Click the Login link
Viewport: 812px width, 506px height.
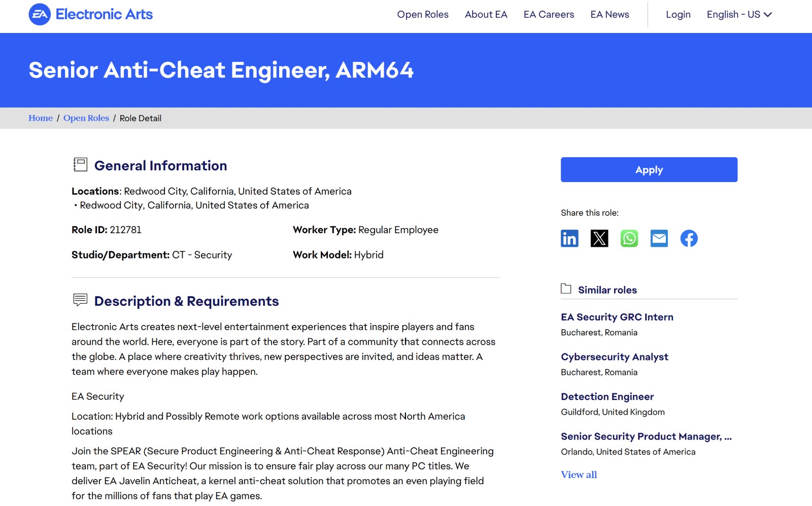678,14
